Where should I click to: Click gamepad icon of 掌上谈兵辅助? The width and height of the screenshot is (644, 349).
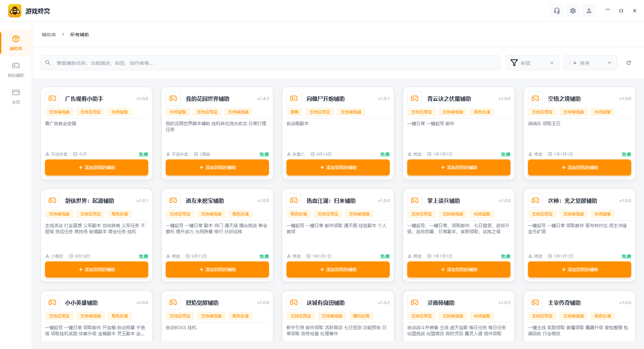[415, 200]
